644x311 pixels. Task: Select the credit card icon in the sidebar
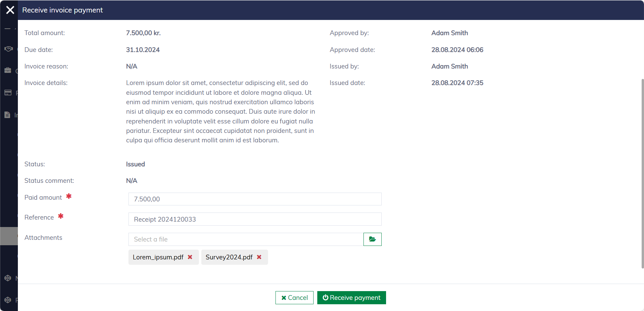tap(8, 93)
